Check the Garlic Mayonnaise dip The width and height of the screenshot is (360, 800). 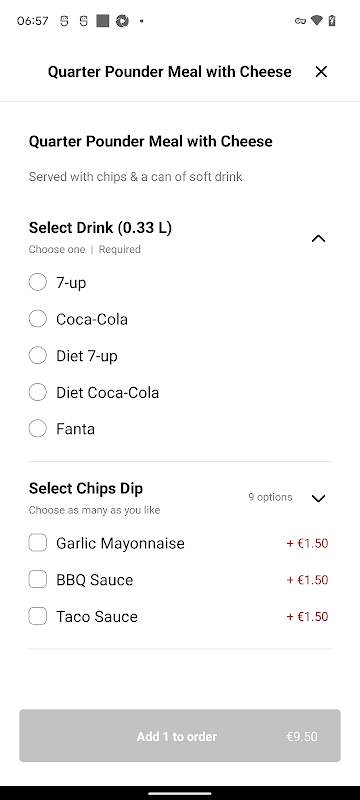pyautogui.click(x=38, y=543)
